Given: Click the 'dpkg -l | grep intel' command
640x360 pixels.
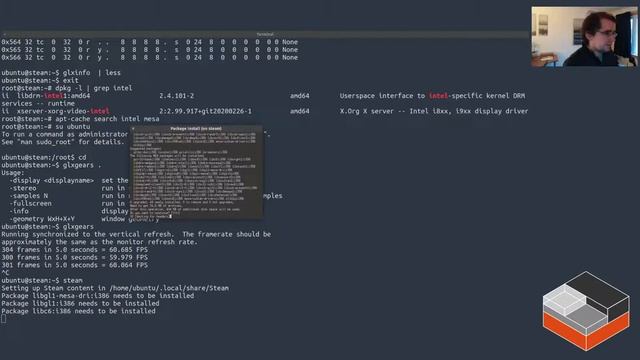Looking at the screenshot, I should tap(93, 88).
